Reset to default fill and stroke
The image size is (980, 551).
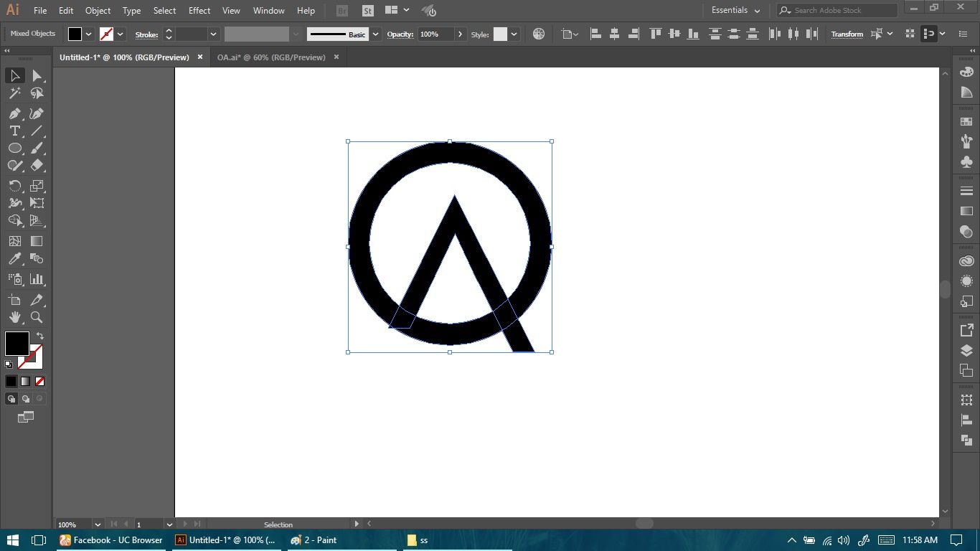9,364
